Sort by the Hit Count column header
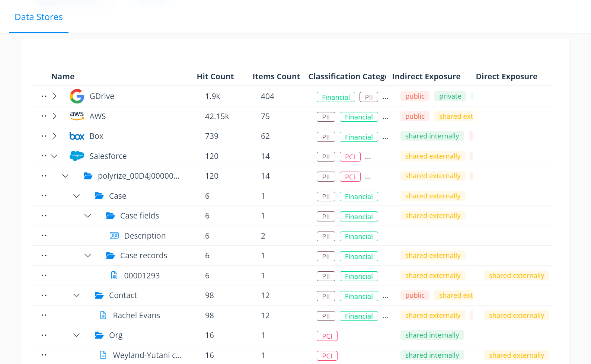This screenshot has width=591, height=364. [x=215, y=77]
